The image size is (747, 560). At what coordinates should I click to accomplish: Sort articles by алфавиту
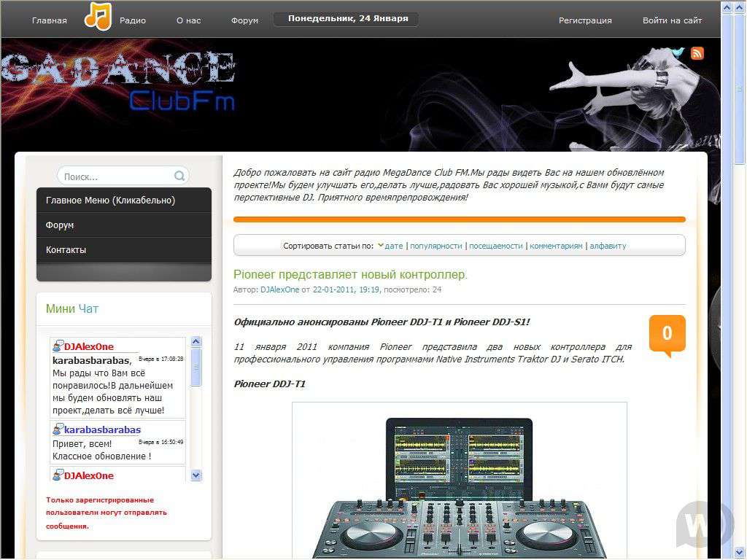(x=608, y=246)
